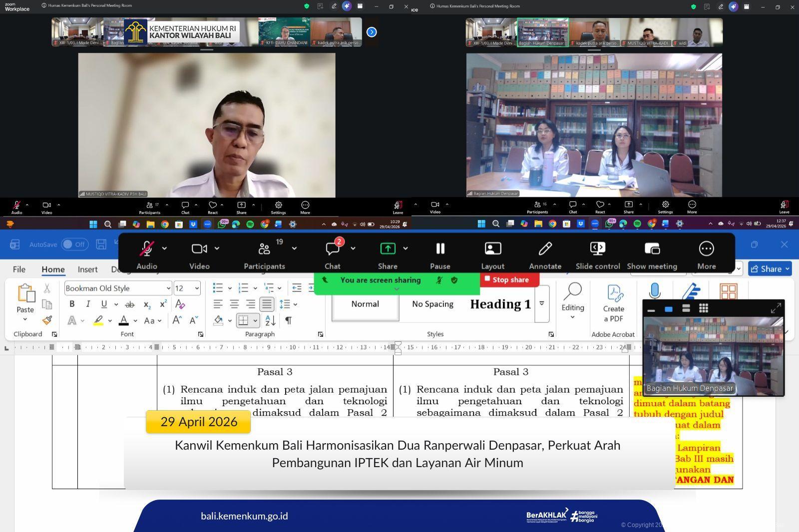
Task: Toggle Bold formatting in the Font group
Action: (72, 304)
